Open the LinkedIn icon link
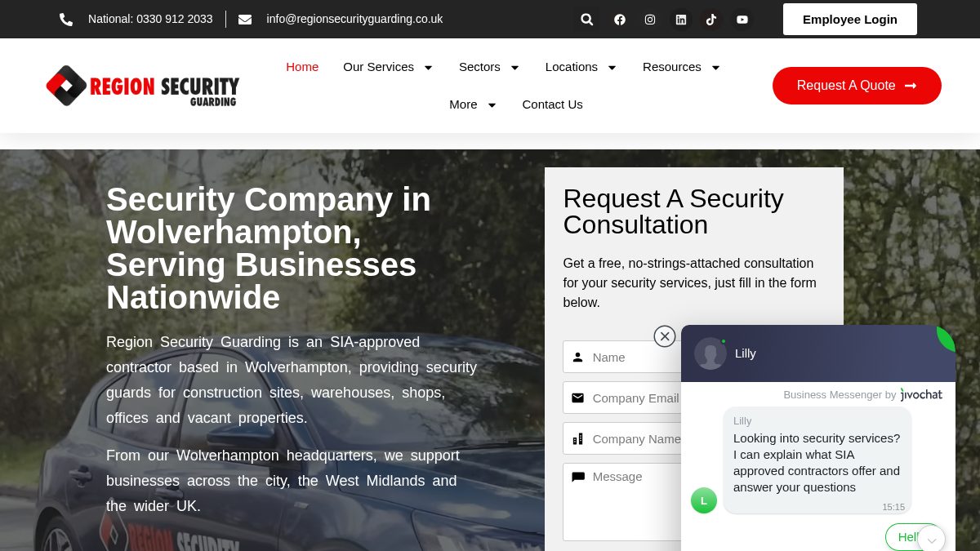This screenshot has width=980, height=551. 681,20
